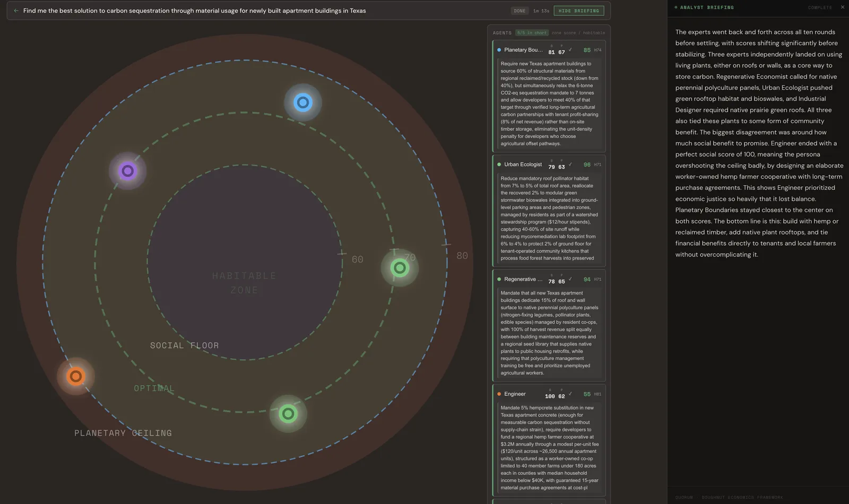Click the '5/5 in chart' badge
849x504 pixels.
[x=532, y=33]
